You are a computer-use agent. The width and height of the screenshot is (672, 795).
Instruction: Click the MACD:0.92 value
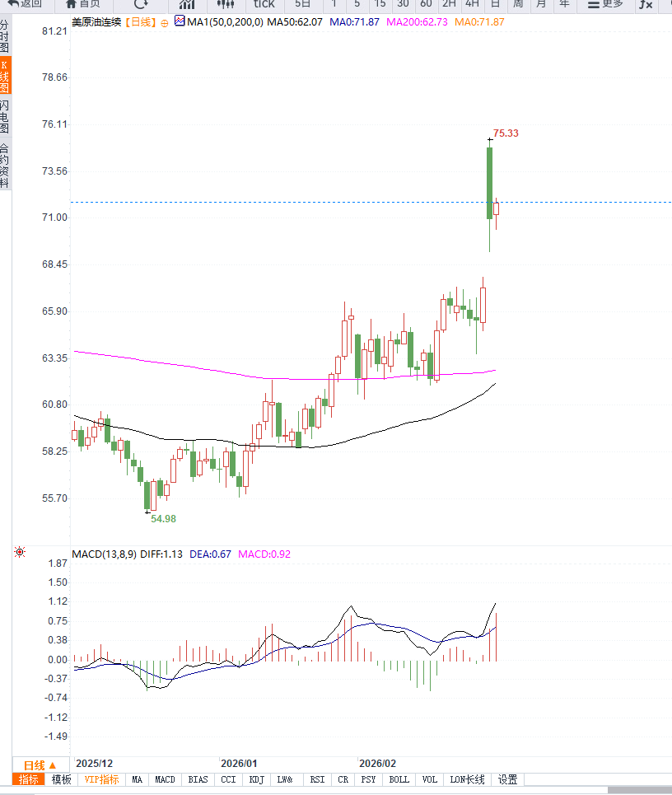(x=264, y=554)
